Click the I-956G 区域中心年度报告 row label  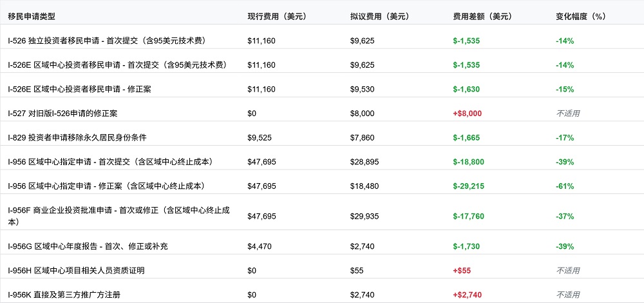tap(88, 246)
